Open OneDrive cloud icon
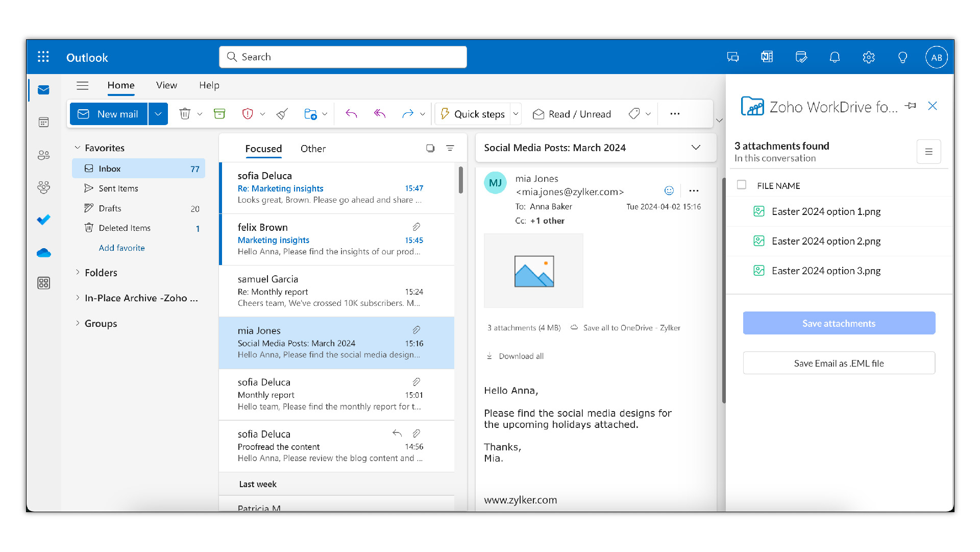The image size is (980, 552). (x=43, y=253)
